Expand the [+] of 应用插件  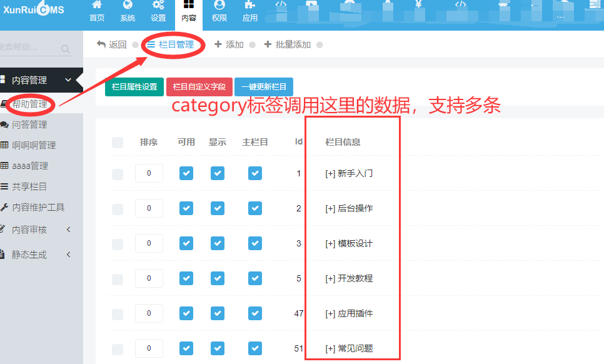click(x=330, y=314)
